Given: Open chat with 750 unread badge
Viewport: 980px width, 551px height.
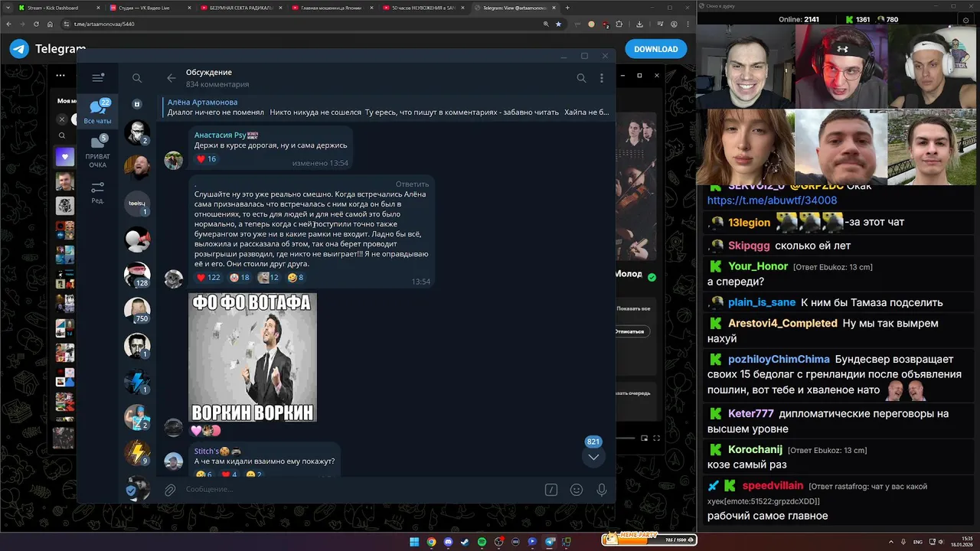Looking at the screenshot, I should point(137,309).
